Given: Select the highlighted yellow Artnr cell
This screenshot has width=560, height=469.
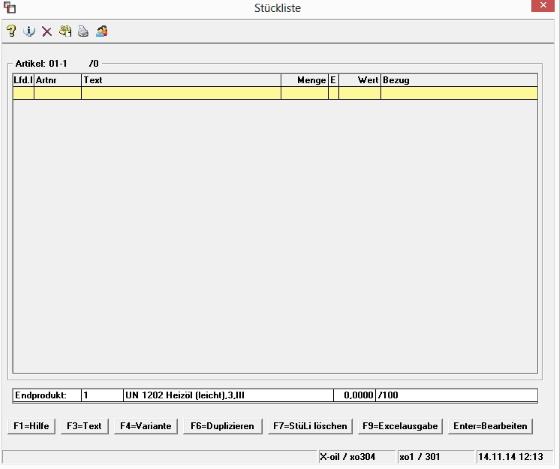Looking at the screenshot, I should coord(58,93).
